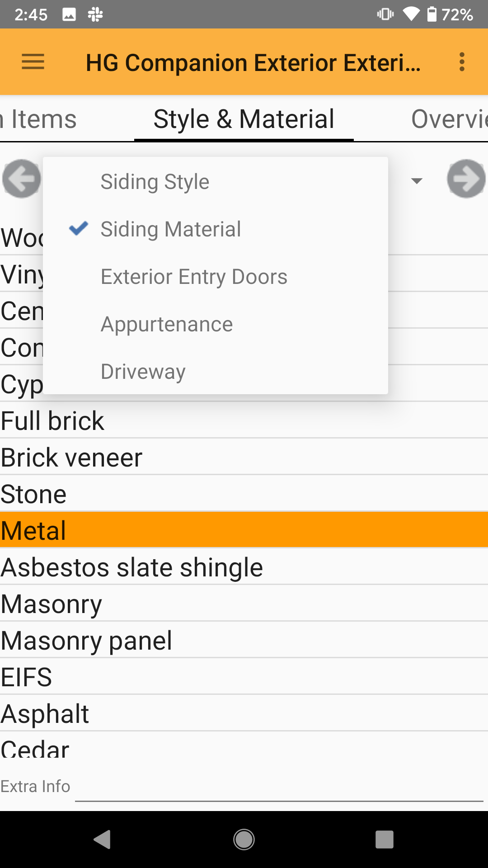Image resolution: width=488 pixels, height=868 pixels.
Task: Pick Appurtenance in the dropdown list
Action: 167,324
